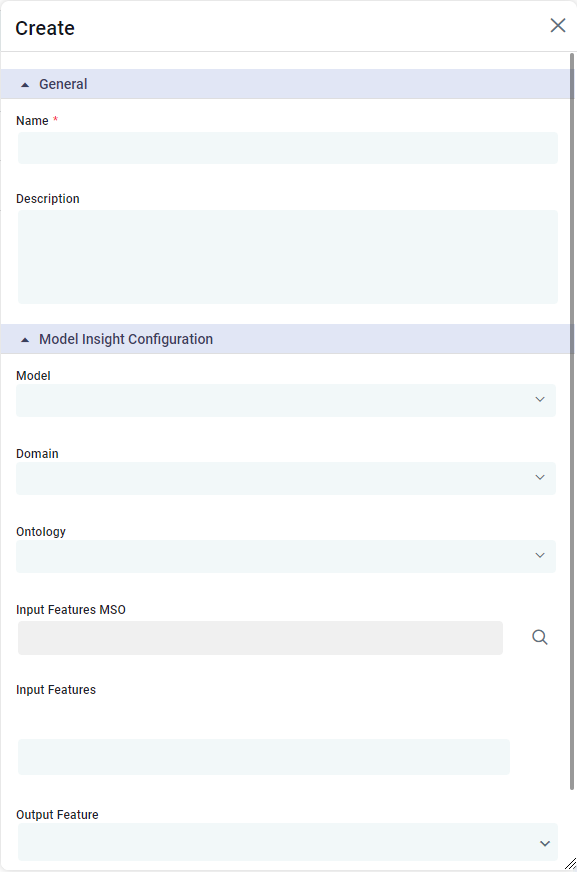Click the General section header title

point(63,85)
